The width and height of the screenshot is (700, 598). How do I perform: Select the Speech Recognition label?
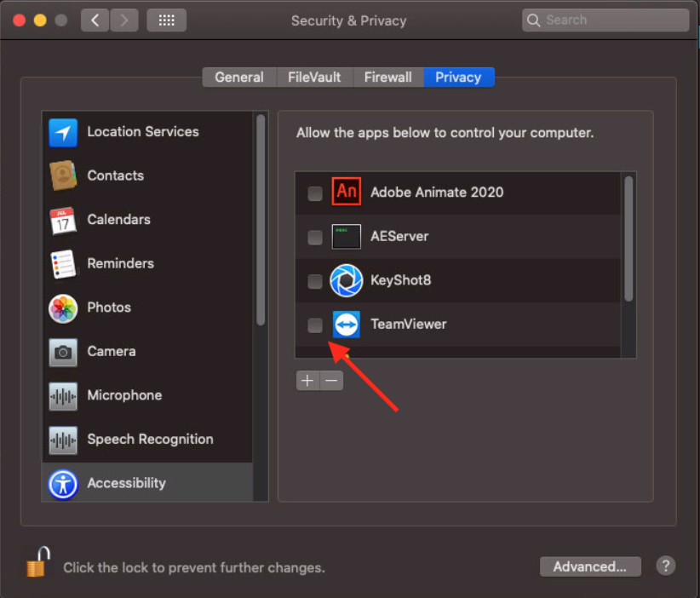click(x=151, y=440)
